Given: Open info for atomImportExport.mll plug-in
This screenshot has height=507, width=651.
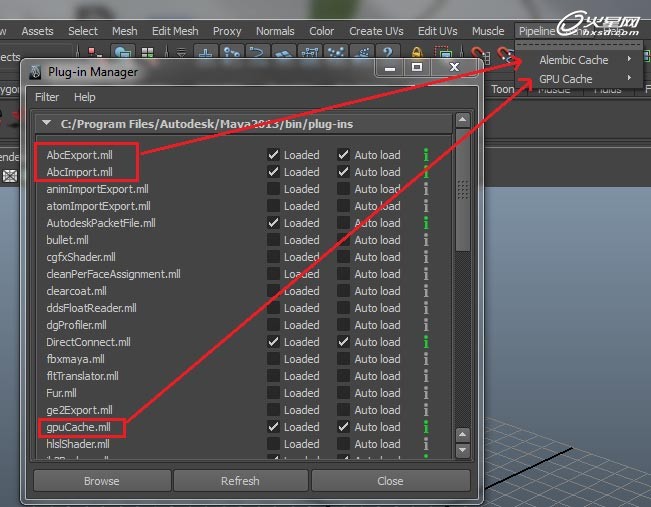Looking at the screenshot, I should (x=426, y=206).
